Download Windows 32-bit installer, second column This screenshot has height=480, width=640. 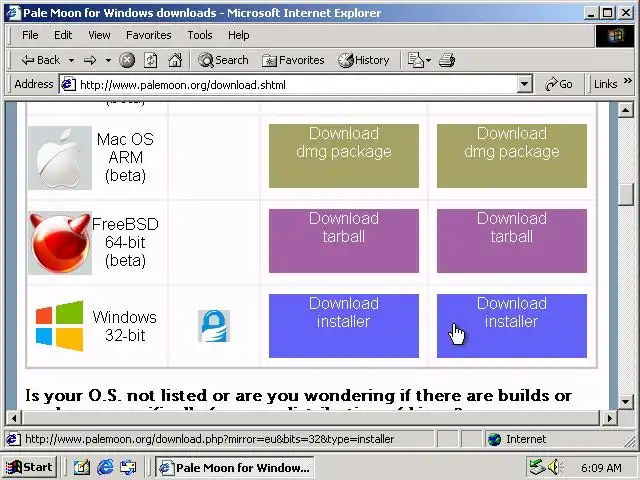point(512,326)
